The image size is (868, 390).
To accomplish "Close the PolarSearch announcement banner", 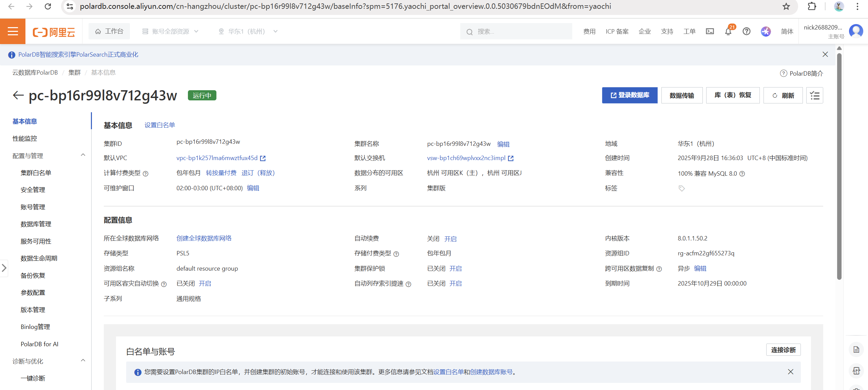I will (x=825, y=54).
